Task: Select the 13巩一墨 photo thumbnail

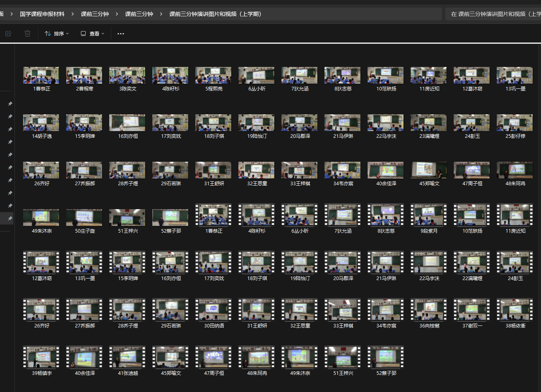Action: click(515, 75)
